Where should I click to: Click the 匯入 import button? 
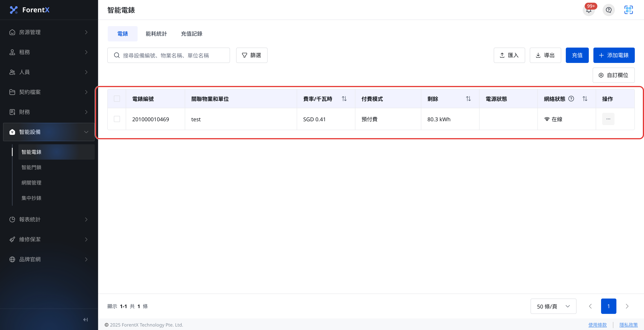(x=509, y=55)
